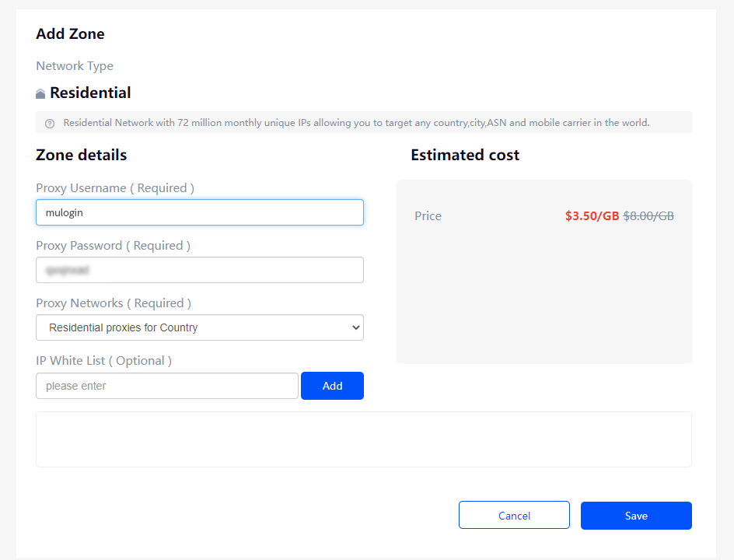Save the new zone
This screenshot has height=560, width=734.
636,516
